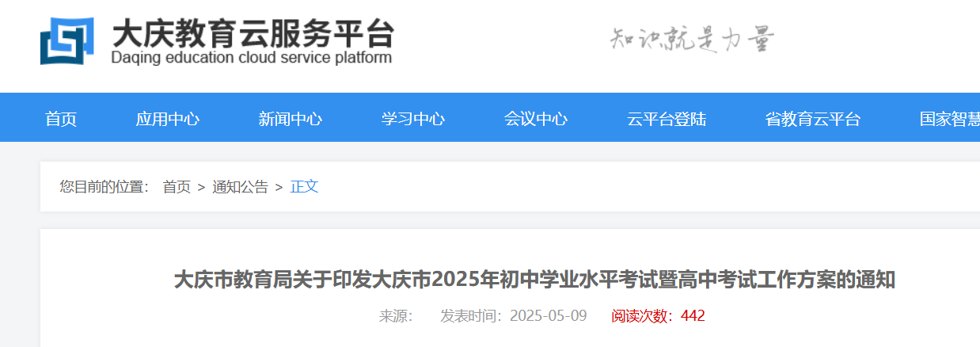This screenshot has width=980, height=347.
Task: Click the blue 正文 breadcrumb item
Action: [x=304, y=187]
